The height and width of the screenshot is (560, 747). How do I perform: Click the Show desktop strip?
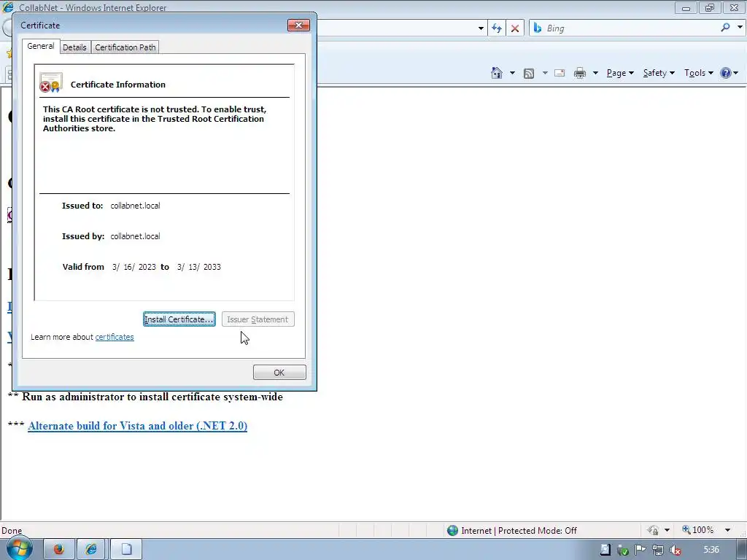[x=743, y=550]
